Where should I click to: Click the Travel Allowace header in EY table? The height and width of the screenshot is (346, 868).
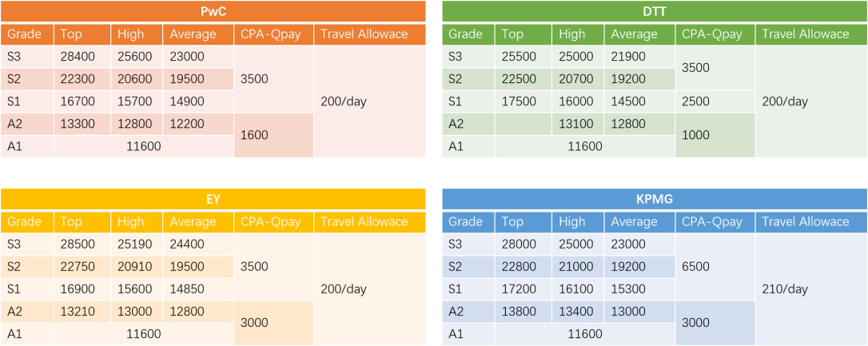coord(364,222)
